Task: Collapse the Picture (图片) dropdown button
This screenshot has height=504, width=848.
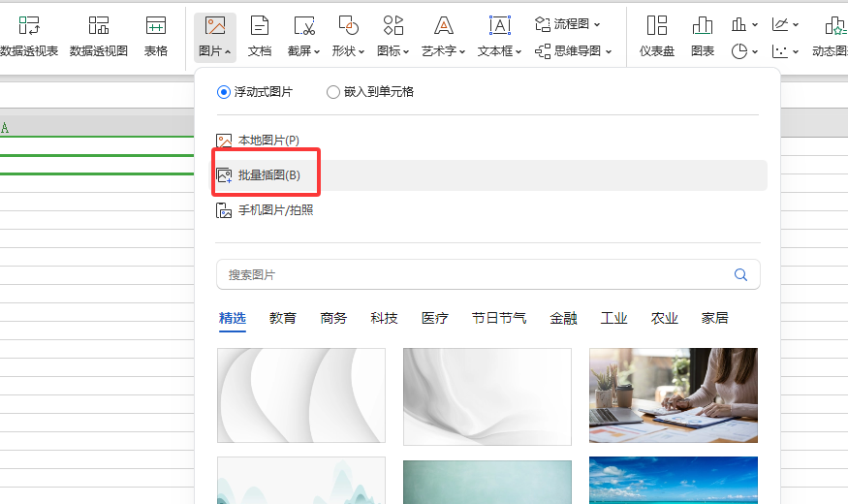Action: pyautogui.click(x=215, y=37)
